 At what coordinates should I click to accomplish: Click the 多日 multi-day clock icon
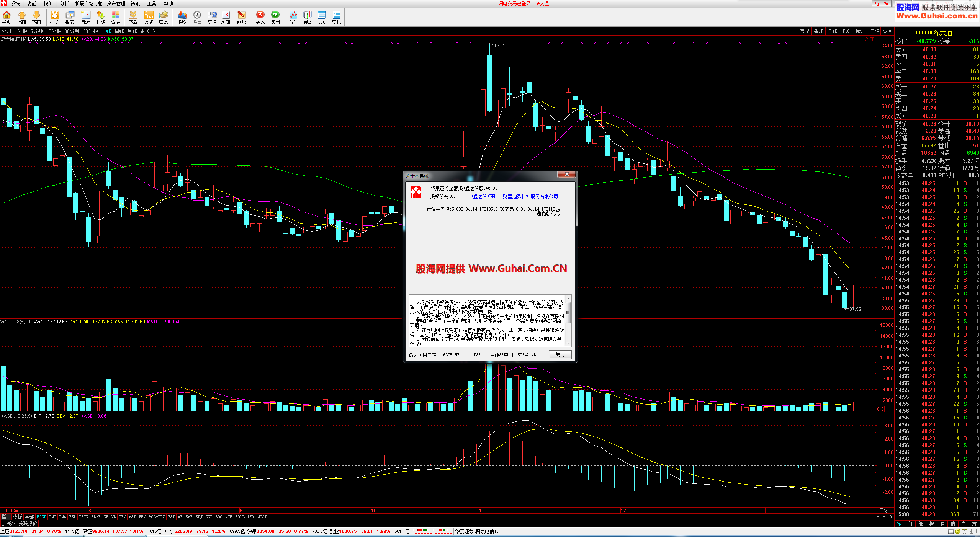[x=197, y=18]
